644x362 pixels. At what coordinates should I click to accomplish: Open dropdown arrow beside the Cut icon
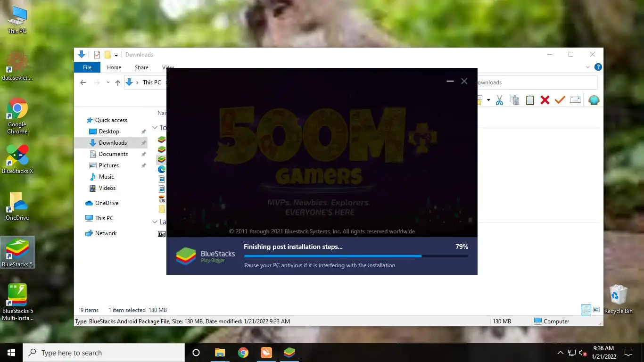[488, 100]
